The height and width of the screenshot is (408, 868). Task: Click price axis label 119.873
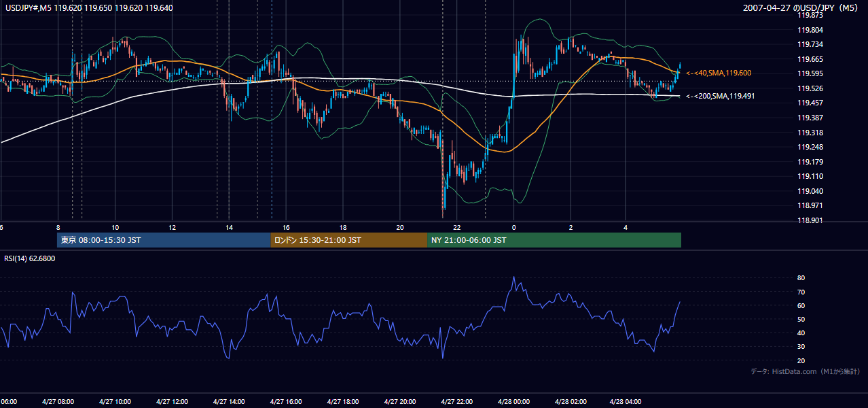click(x=810, y=15)
